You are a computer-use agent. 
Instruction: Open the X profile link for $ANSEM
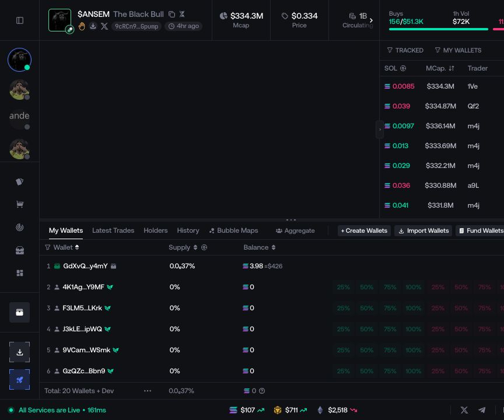pos(104,26)
